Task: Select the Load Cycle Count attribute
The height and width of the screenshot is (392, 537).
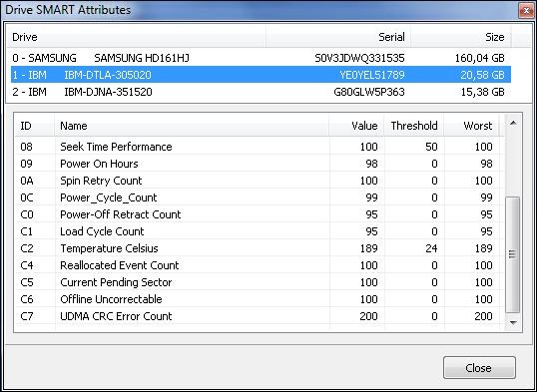Action: (x=260, y=231)
